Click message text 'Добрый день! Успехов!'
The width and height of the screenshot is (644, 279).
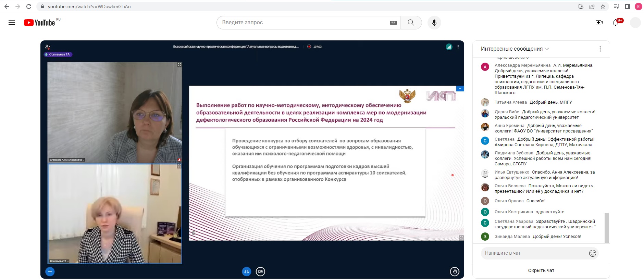tap(557, 237)
